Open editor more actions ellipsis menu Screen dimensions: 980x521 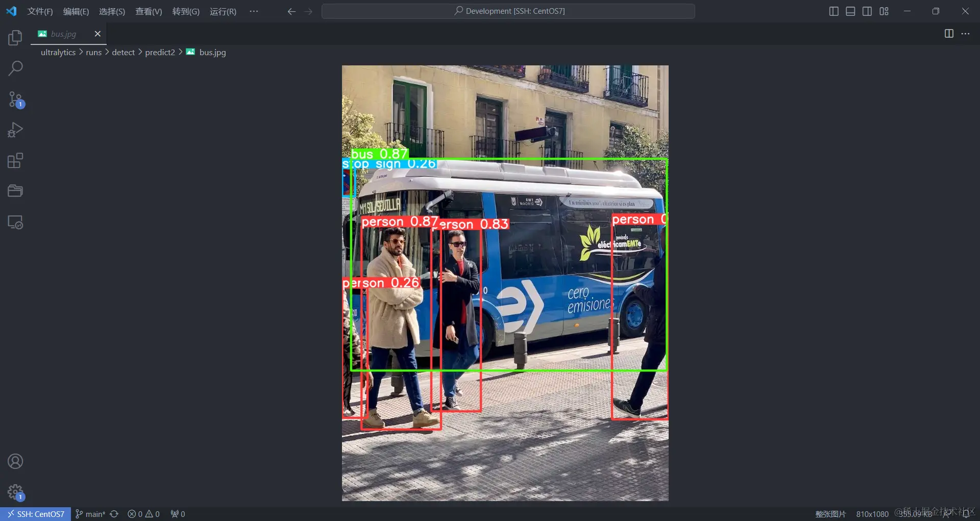click(x=965, y=34)
